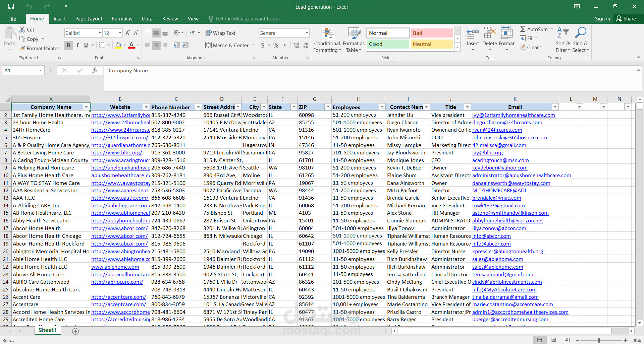Viewport: 644px width, 344px height.
Task: Click the Share button
Action: [x=626, y=19]
